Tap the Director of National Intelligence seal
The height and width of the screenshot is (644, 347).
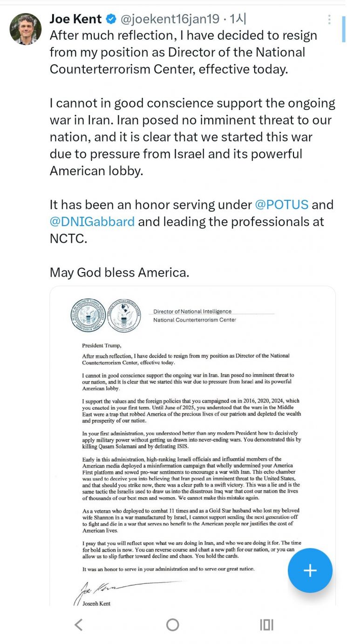point(88,315)
